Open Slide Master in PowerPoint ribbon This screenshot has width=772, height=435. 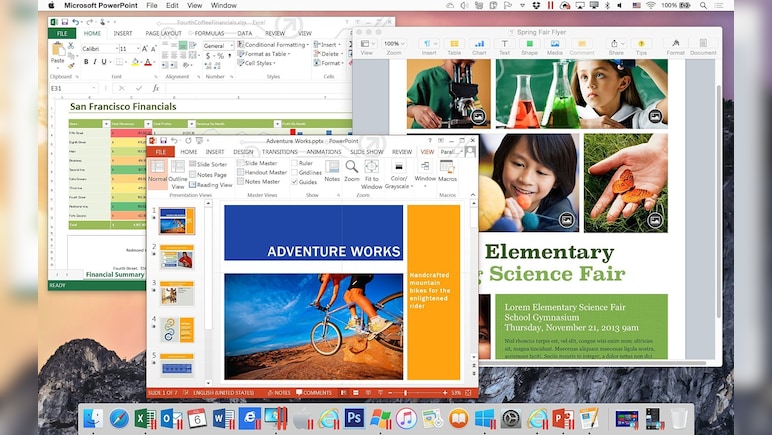(257, 163)
